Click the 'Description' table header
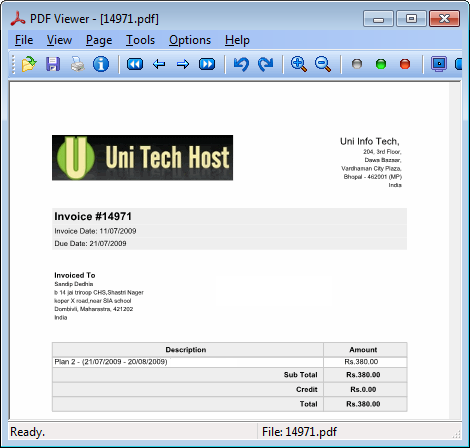Viewport: 470px width, 448px height. tap(186, 350)
